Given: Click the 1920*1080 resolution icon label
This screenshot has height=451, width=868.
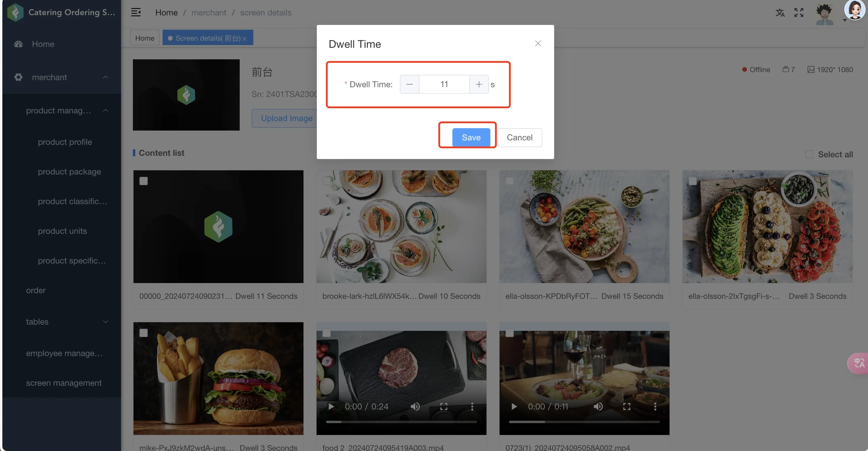Looking at the screenshot, I should click(x=830, y=69).
